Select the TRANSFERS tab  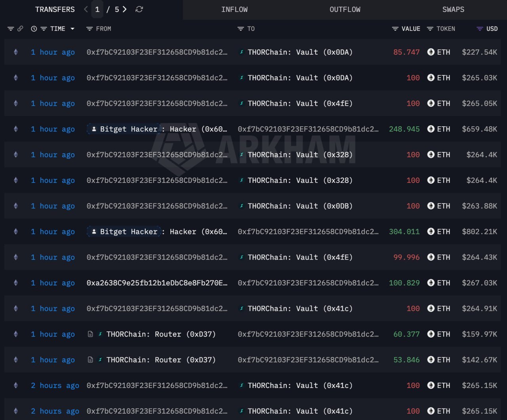pos(55,10)
